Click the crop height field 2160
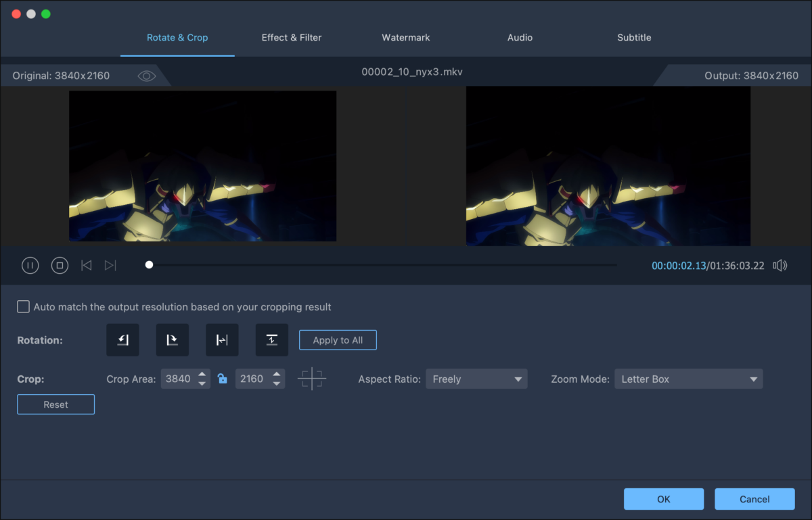 click(x=252, y=379)
